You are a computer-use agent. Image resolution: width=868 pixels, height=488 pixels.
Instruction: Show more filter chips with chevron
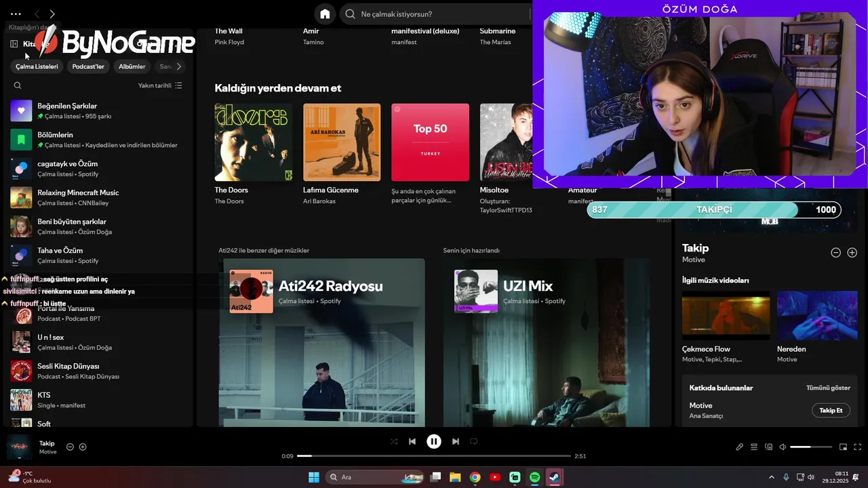(179, 66)
